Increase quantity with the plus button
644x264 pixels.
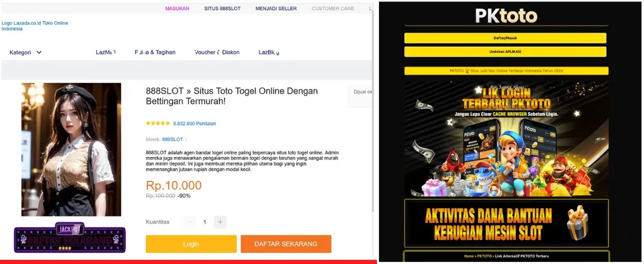(x=220, y=222)
